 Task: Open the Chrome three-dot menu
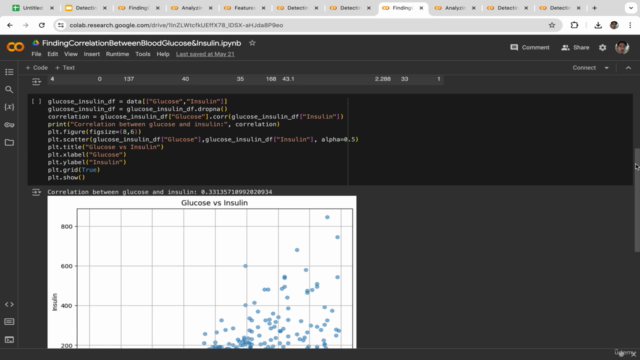coord(630,25)
